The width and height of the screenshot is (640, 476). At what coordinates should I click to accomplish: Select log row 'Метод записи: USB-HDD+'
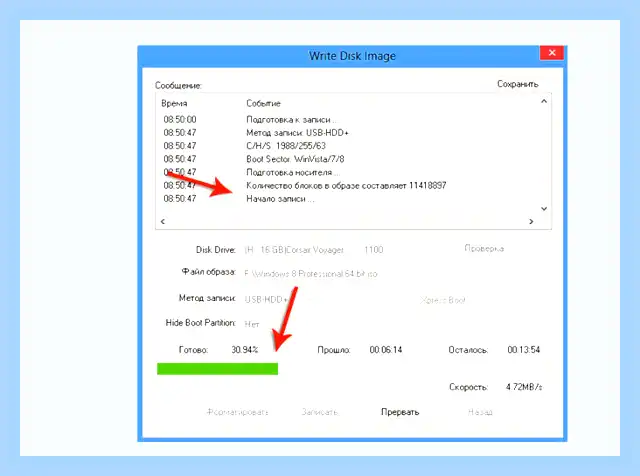(x=353, y=133)
